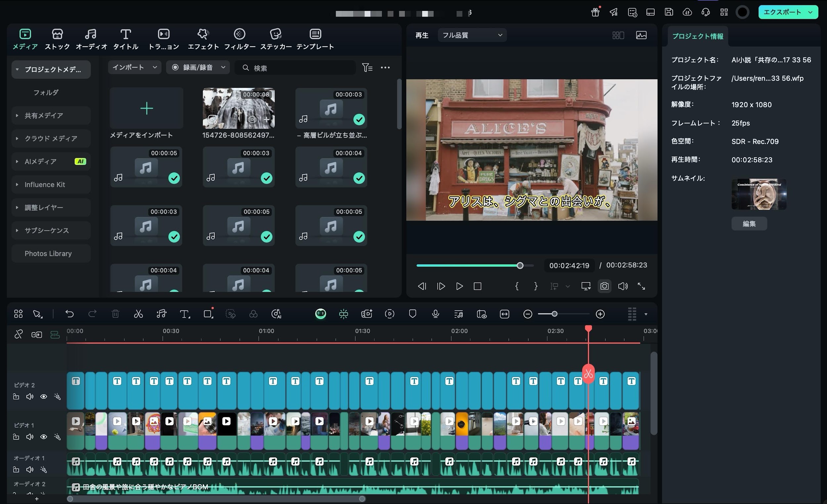
Task: Select the waterfall video thumbnail 154726-808562497
Action: tap(239, 108)
